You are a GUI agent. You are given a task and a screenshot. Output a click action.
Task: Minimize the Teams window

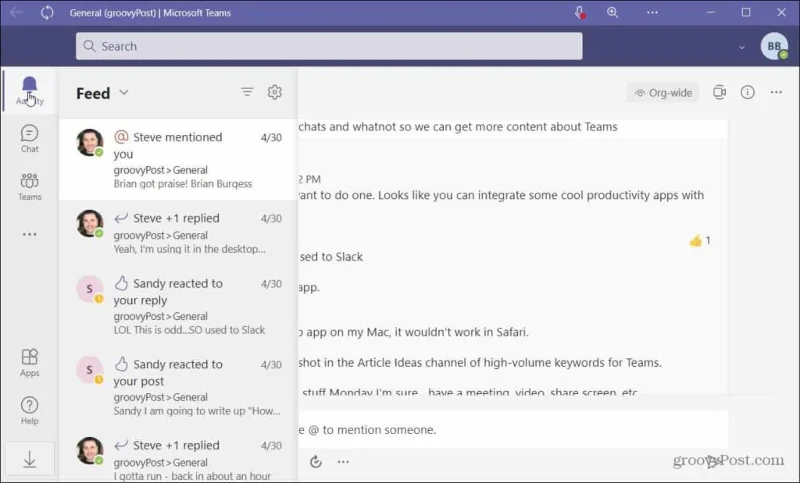pos(710,13)
